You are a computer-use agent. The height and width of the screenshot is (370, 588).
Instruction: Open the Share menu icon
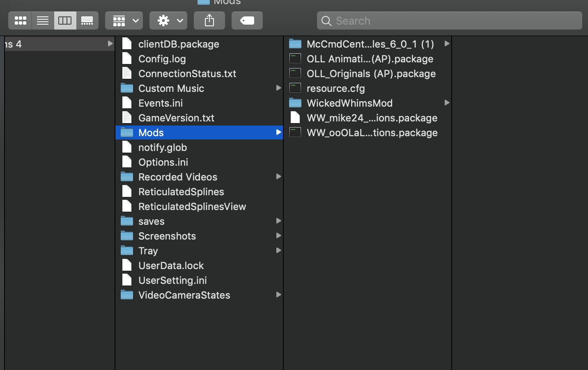[x=209, y=20]
